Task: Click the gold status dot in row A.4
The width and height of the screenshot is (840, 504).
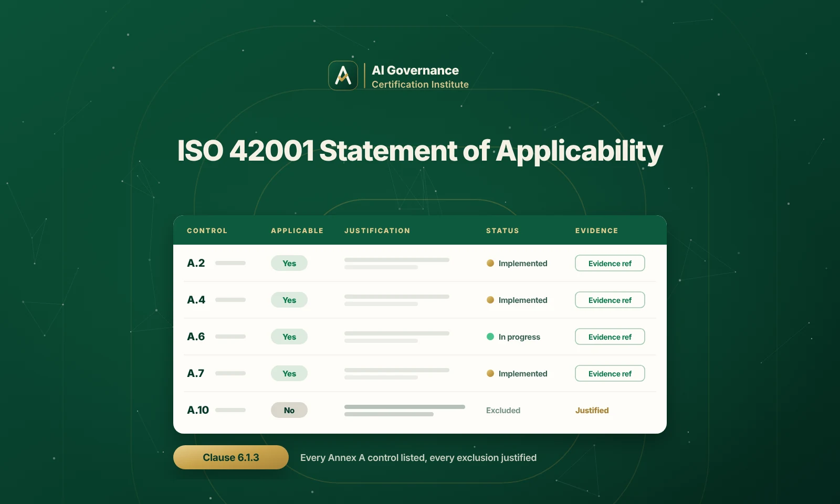Action: [490, 300]
